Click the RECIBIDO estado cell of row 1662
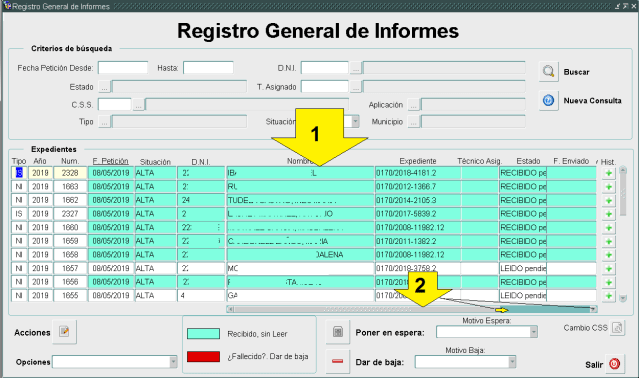The height and width of the screenshot is (378, 639). point(523,200)
